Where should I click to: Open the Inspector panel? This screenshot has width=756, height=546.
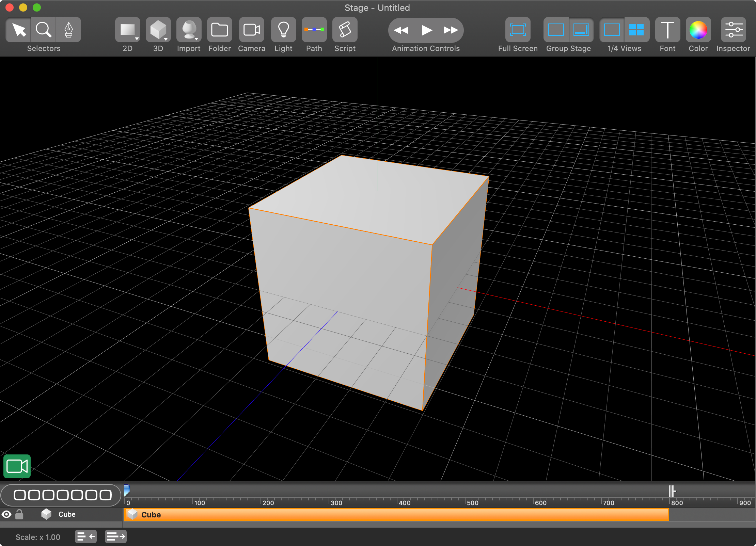pyautogui.click(x=734, y=30)
